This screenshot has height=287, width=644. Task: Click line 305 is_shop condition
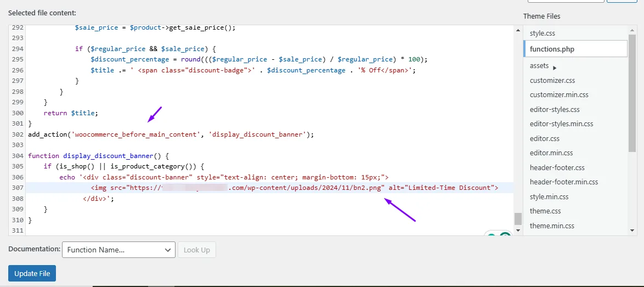point(123,167)
